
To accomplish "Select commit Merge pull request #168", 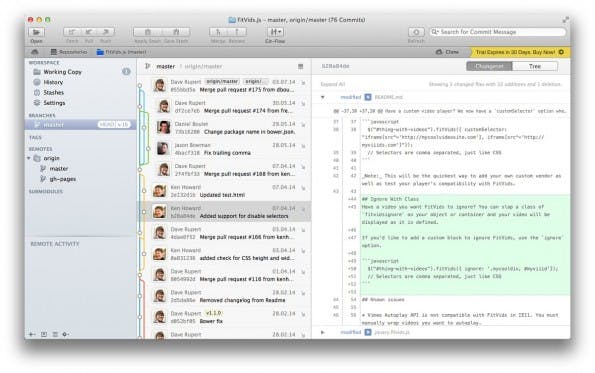I will pos(224,170).
